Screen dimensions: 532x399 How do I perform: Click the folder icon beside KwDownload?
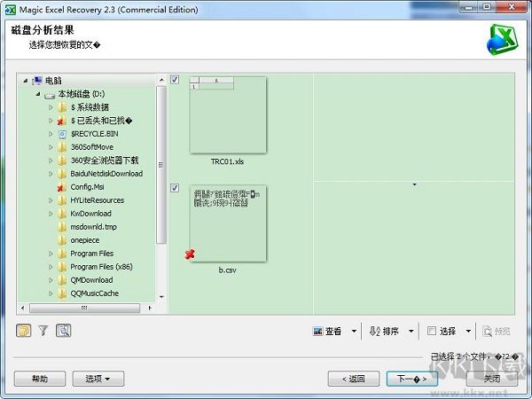coord(62,214)
